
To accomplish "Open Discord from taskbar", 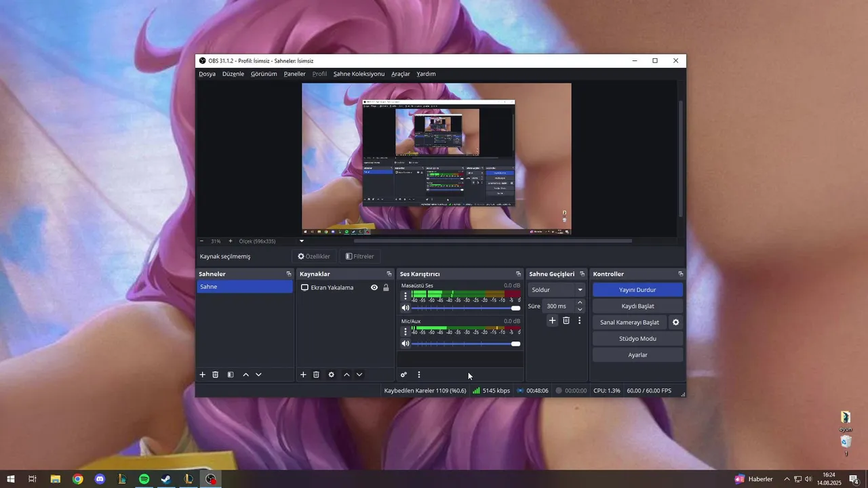I will (x=100, y=479).
